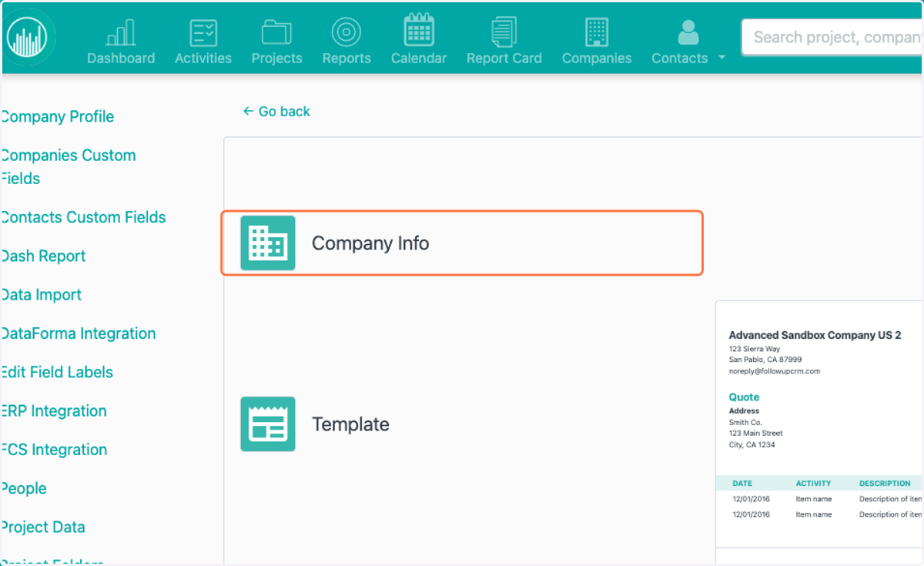Click 'Advanced Sandbox Company US 2' text

[815, 335]
